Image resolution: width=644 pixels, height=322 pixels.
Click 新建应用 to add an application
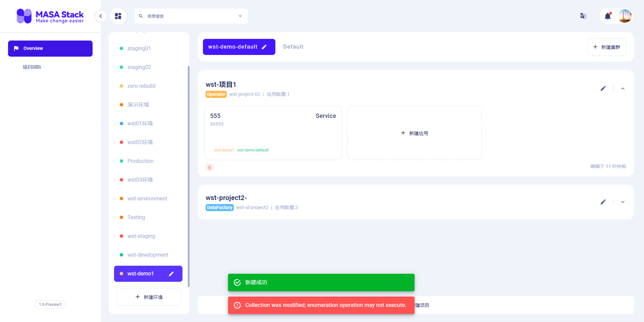click(x=415, y=133)
